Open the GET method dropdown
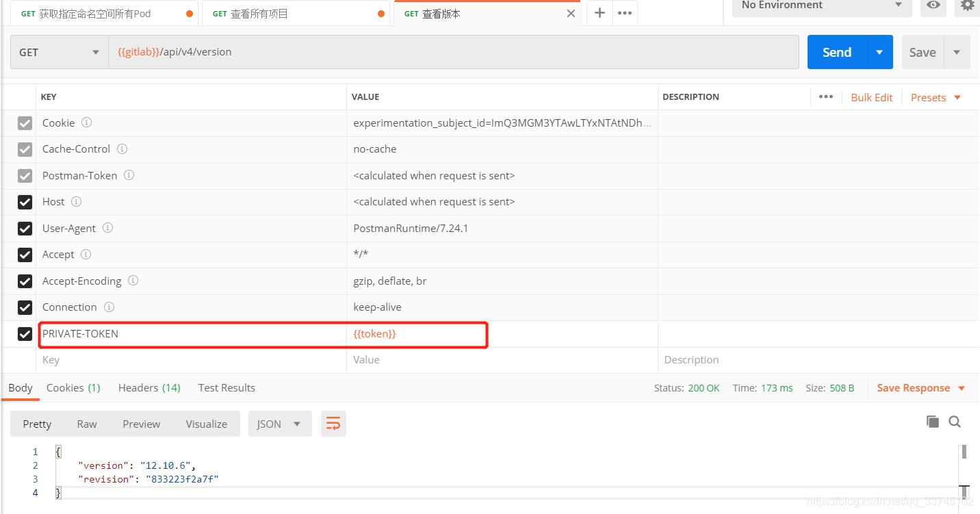 pyautogui.click(x=58, y=52)
